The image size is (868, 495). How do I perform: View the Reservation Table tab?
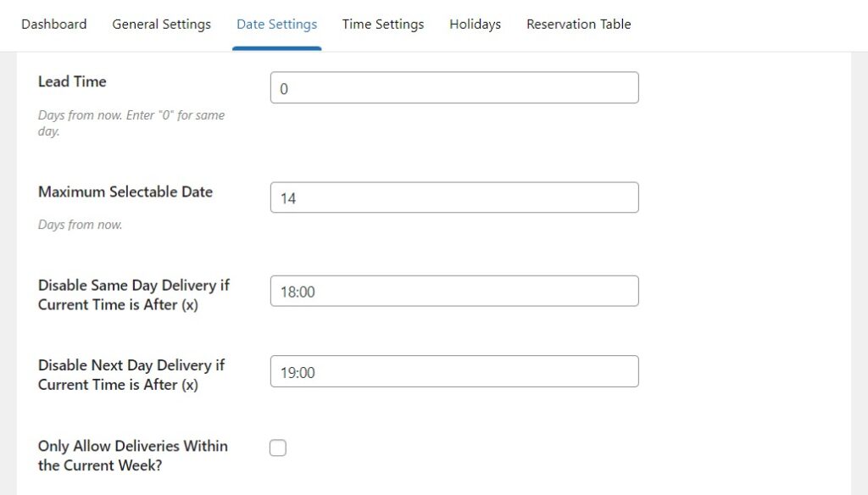tap(579, 25)
